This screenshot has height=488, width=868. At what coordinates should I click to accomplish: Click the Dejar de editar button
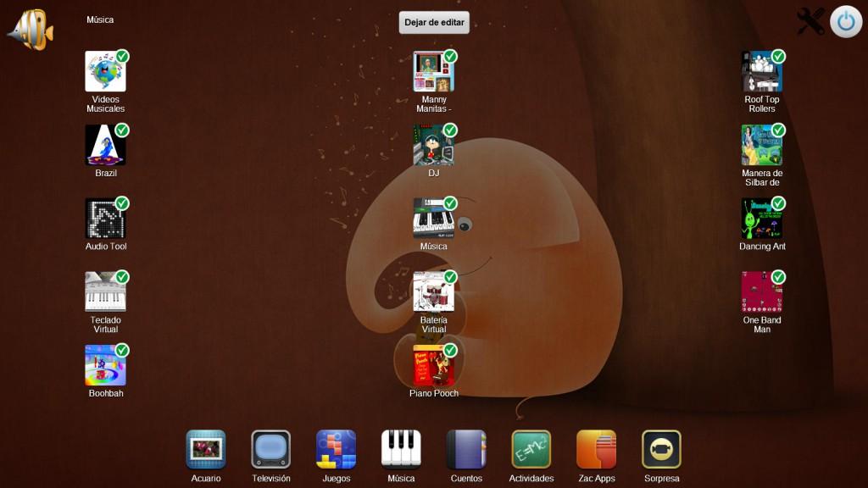point(432,22)
